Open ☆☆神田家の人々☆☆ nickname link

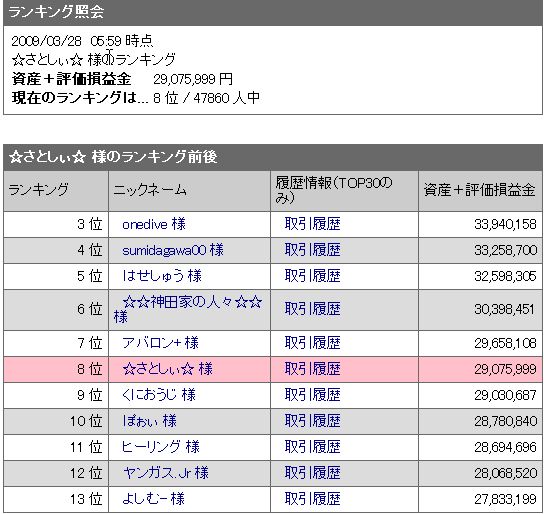point(188,309)
